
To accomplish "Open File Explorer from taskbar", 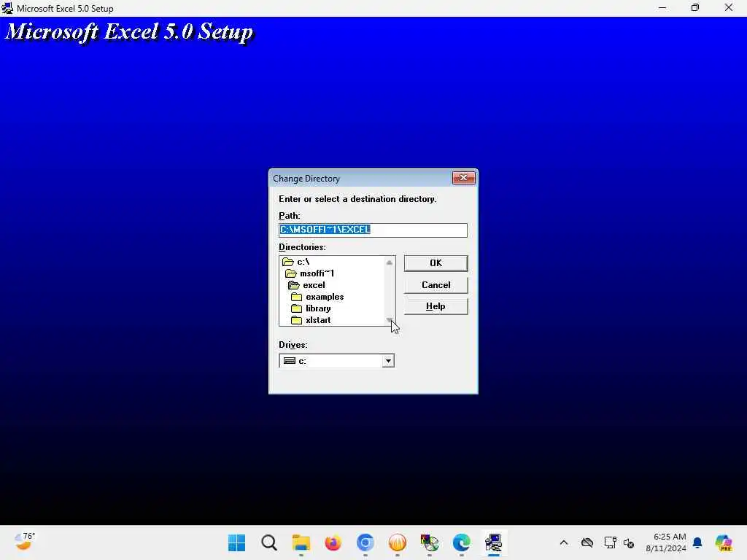I will click(301, 542).
